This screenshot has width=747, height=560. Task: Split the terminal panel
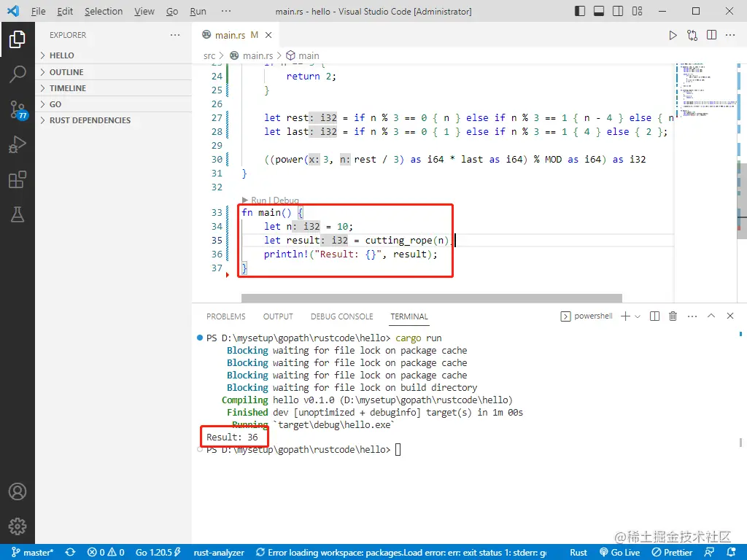(x=654, y=316)
